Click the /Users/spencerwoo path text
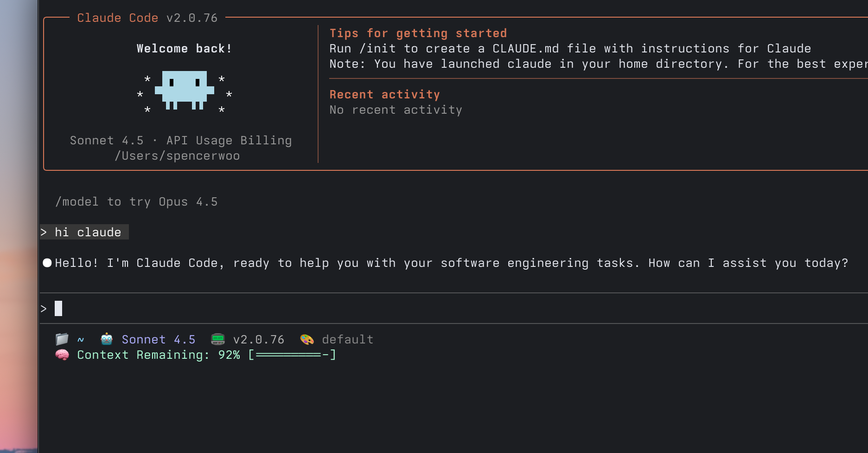This screenshot has height=453, width=868. [177, 156]
